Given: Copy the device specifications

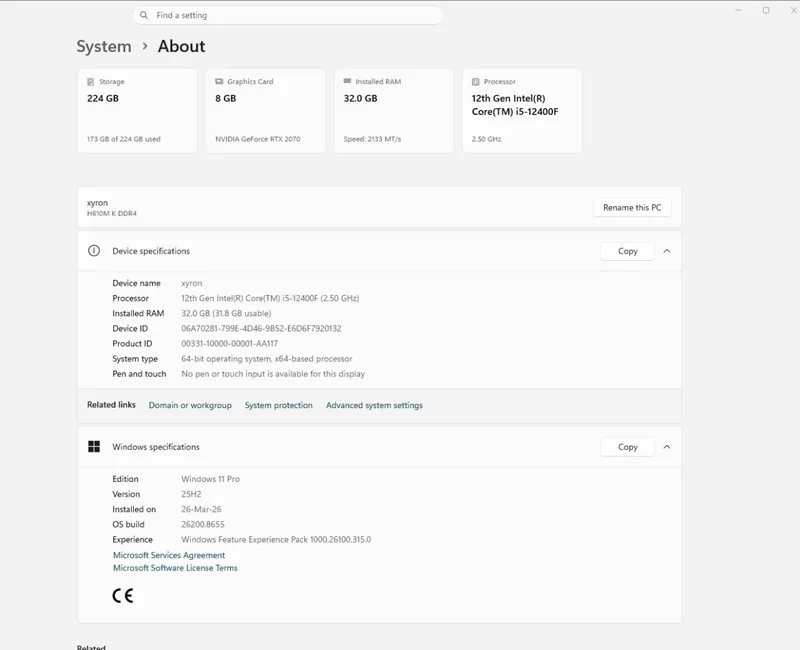Looking at the screenshot, I should pyautogui.click(x=628, y=251).
